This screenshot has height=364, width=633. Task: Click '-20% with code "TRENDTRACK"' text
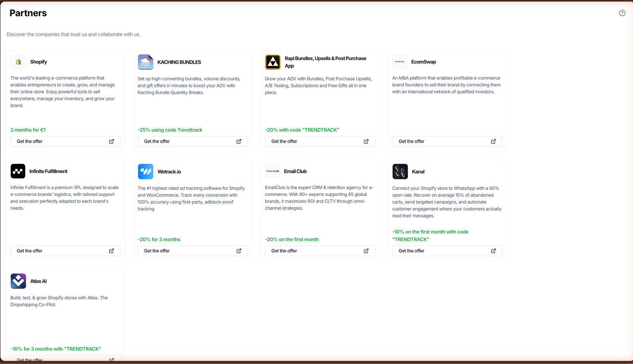pos(302,130)
